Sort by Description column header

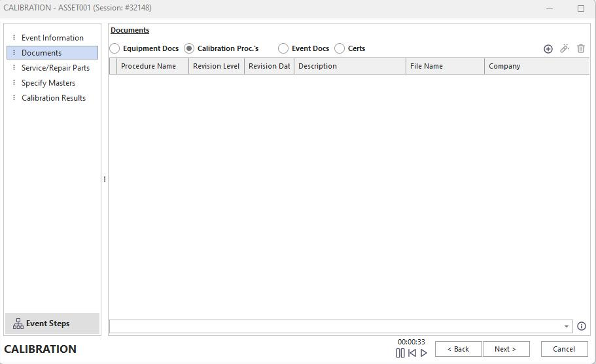(350, 66)
